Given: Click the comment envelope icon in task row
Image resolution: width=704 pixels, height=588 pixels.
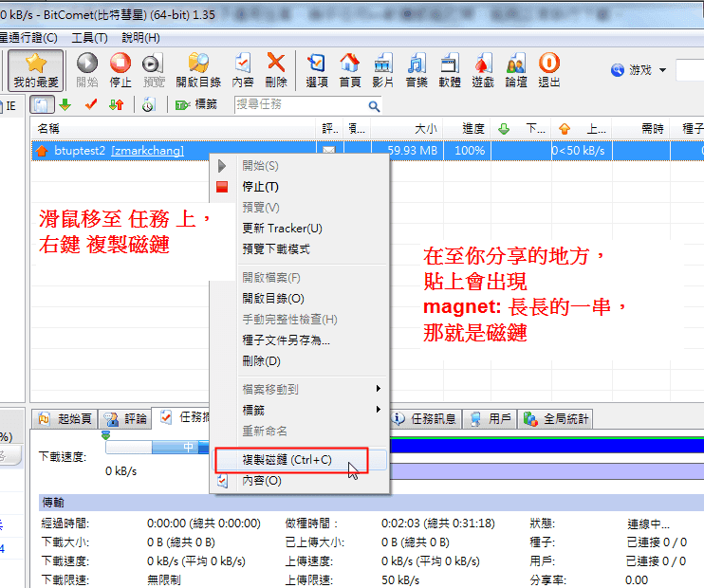Looking at the screenshot, I should pyautogui.click(x=329, y=151).
